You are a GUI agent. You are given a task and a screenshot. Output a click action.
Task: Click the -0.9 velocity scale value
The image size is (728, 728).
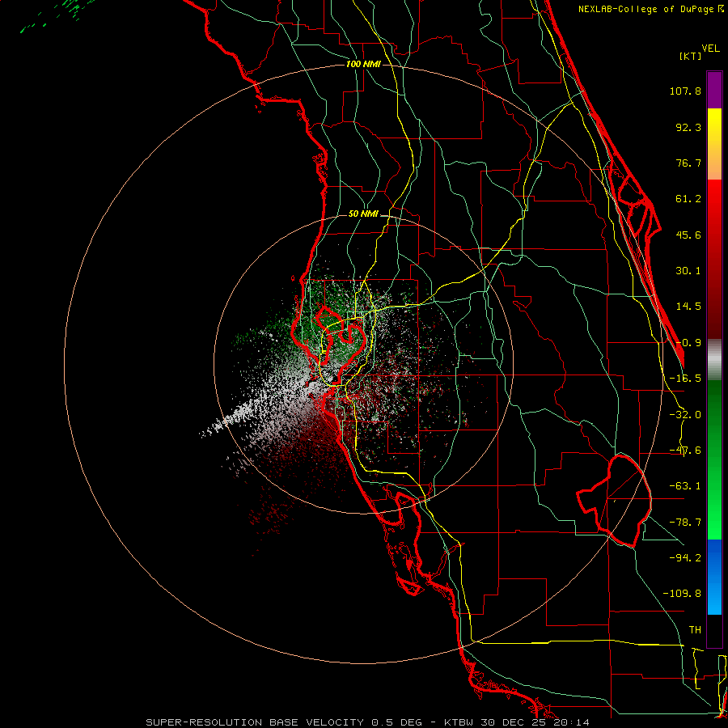point(688,343)
